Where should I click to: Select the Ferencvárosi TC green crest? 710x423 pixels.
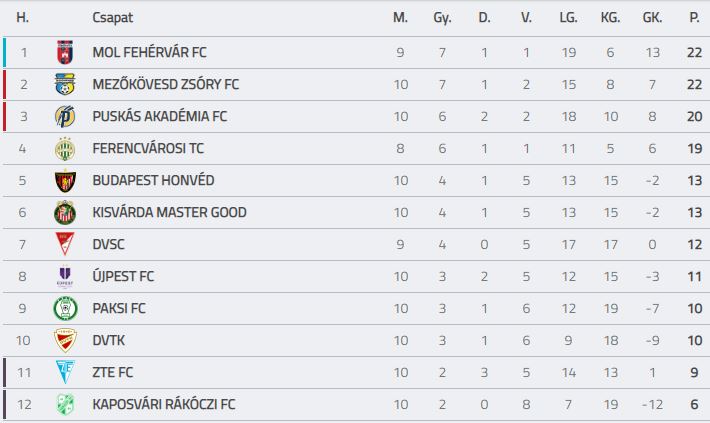(x=65, y=149)
